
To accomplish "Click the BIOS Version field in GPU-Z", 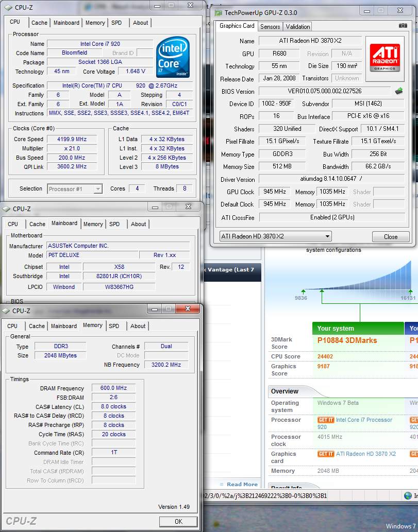I will [325, 91].
